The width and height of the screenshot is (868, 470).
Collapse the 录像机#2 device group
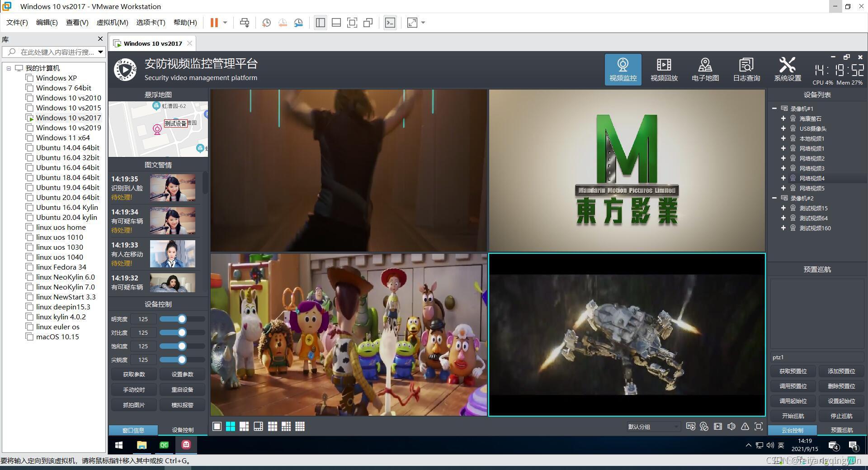click(774, 198)
